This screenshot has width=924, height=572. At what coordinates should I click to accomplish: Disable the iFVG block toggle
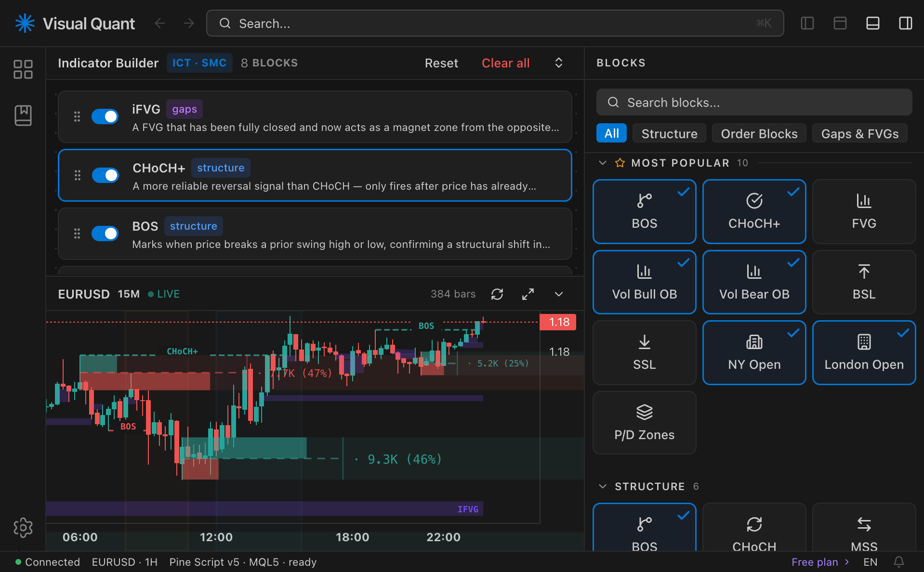pos(105,117)
